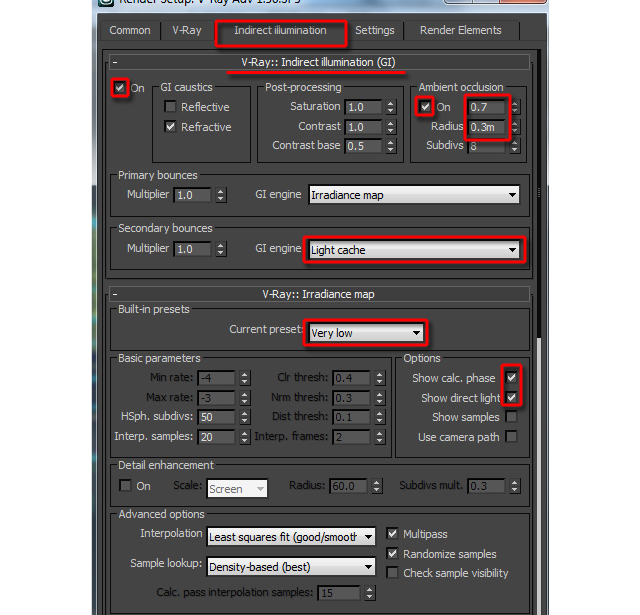Click the rollout panel vertical scrollbar
Viewport: 640px width, 615px height.
[x=539, y=331]
